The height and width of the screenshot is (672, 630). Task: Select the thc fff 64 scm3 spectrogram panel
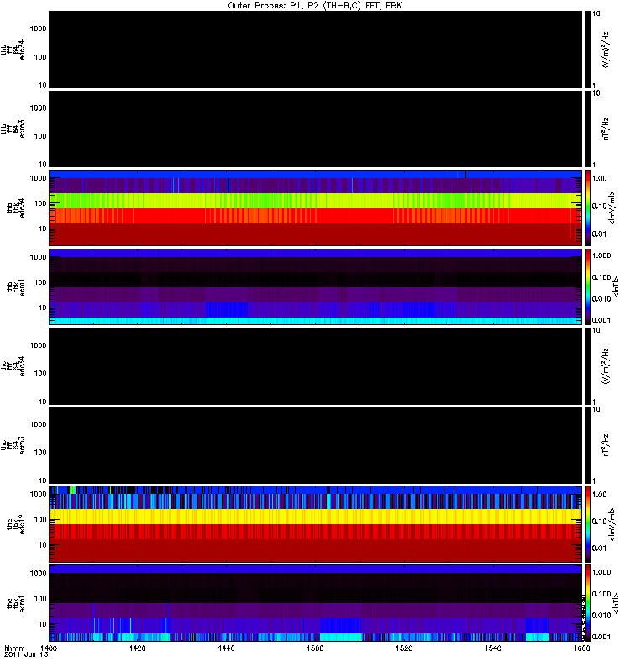pos(315,445)
